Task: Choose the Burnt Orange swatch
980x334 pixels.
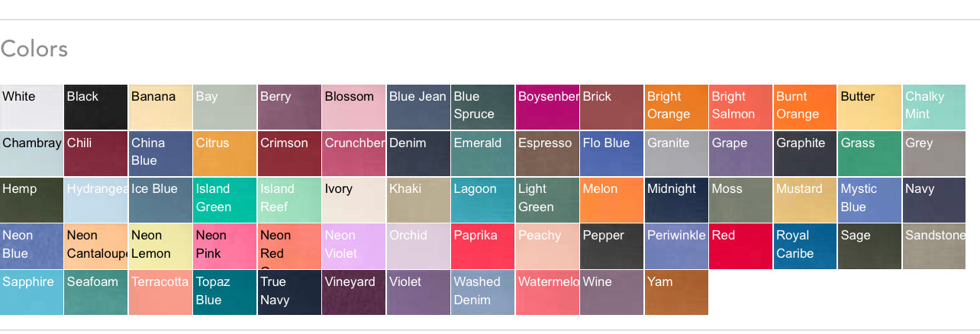Action: tap(804, 108)
